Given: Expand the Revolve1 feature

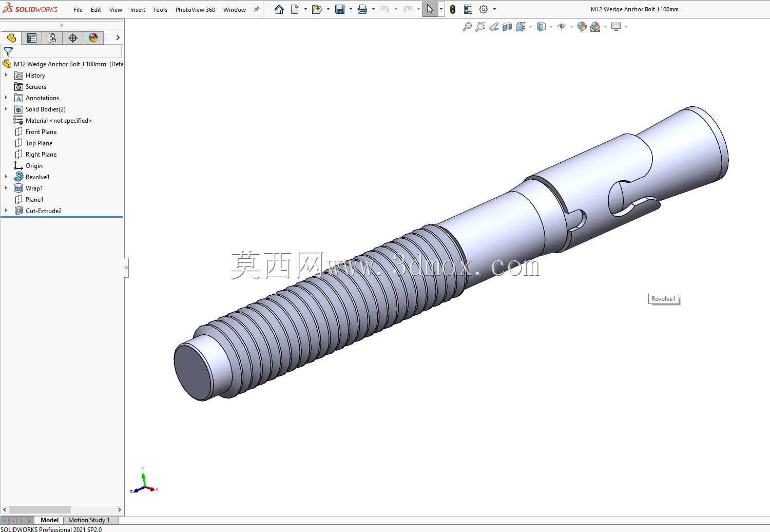Looking at the screenshot, I should [6, 177].
